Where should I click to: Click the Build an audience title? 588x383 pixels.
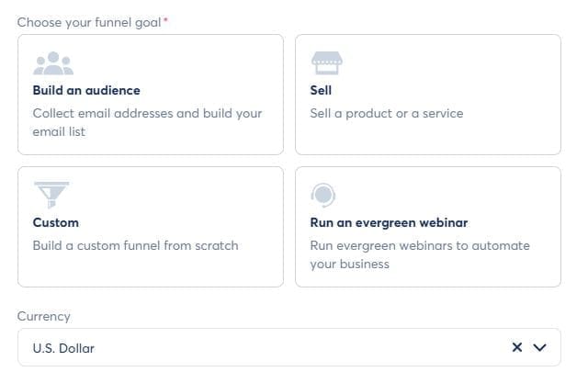click(x=86, y=91)
